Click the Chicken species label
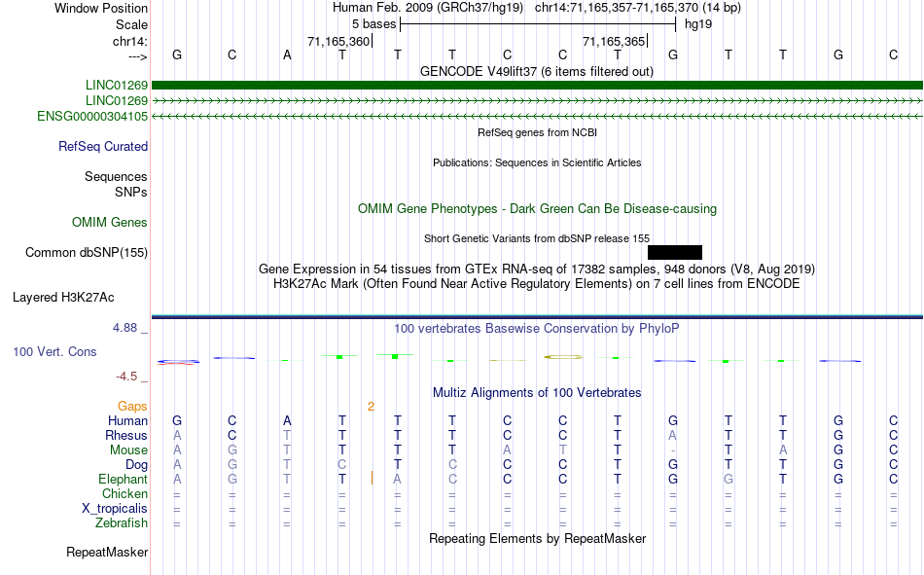Screen dimensions: 924x575 coord(124,493)
